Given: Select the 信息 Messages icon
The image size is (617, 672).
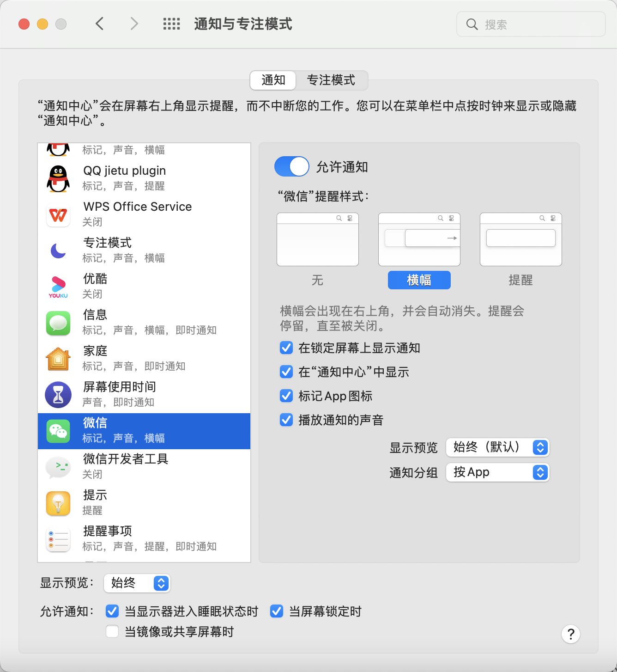Looking at the screenshot, I should 58,323.
